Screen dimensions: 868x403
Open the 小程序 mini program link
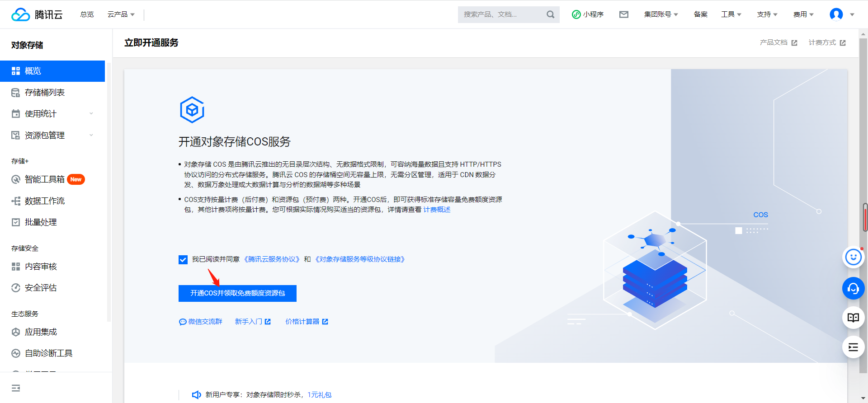tap(588, 14)
